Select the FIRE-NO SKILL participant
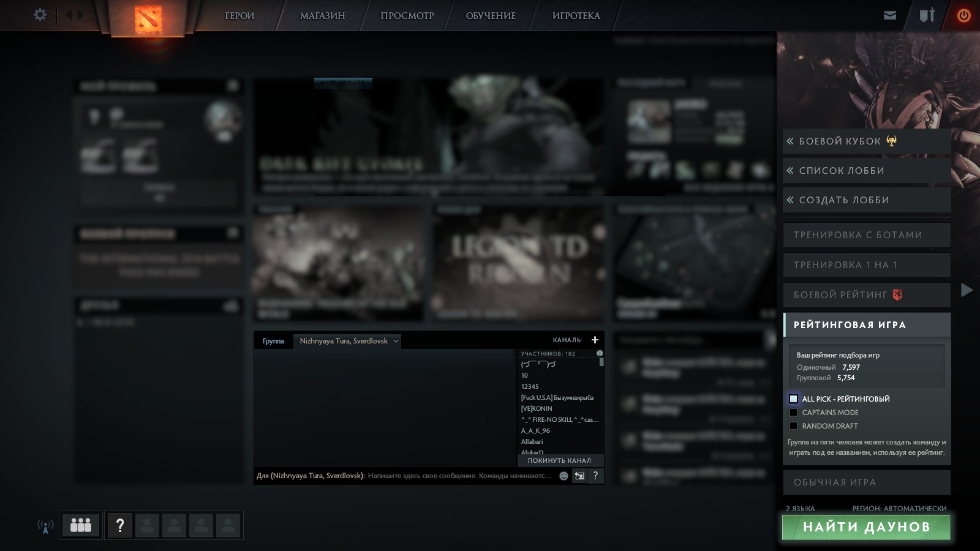The image size is (980, 551). click(560, 419)
